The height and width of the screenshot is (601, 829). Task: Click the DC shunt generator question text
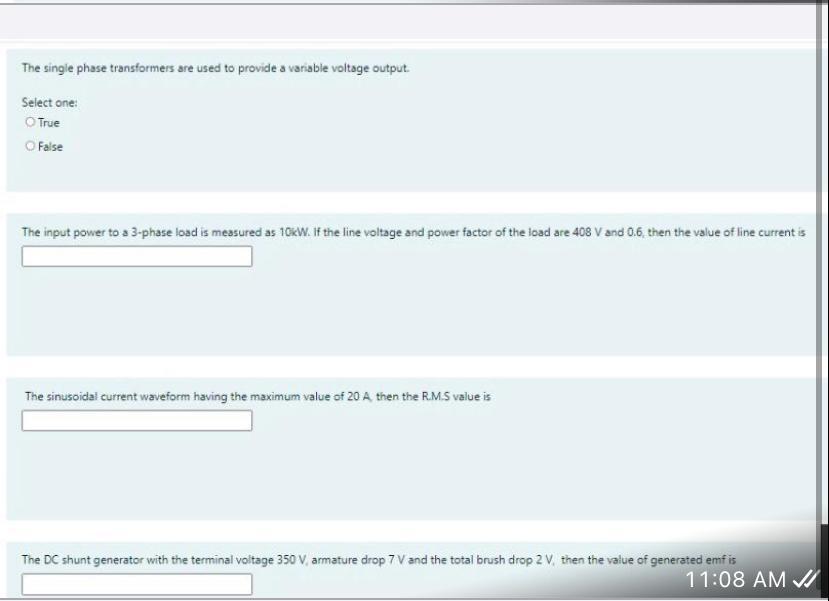tap(379, 560)
